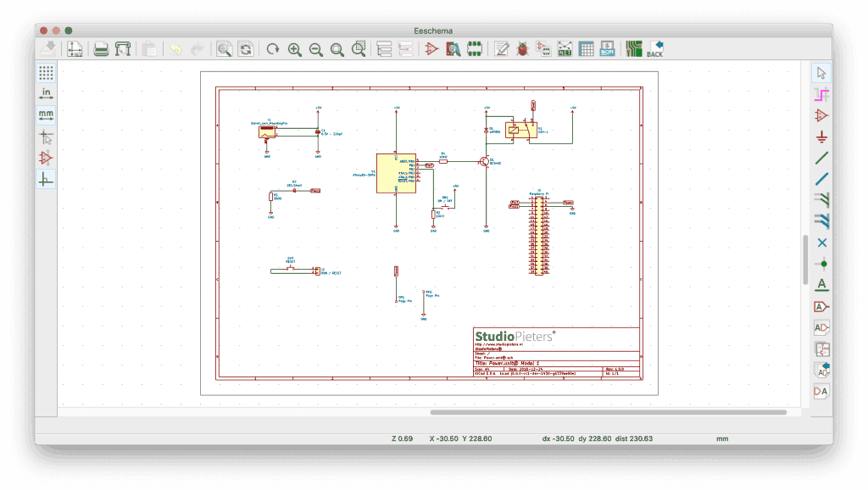Toggle grid visibility button

46,73
